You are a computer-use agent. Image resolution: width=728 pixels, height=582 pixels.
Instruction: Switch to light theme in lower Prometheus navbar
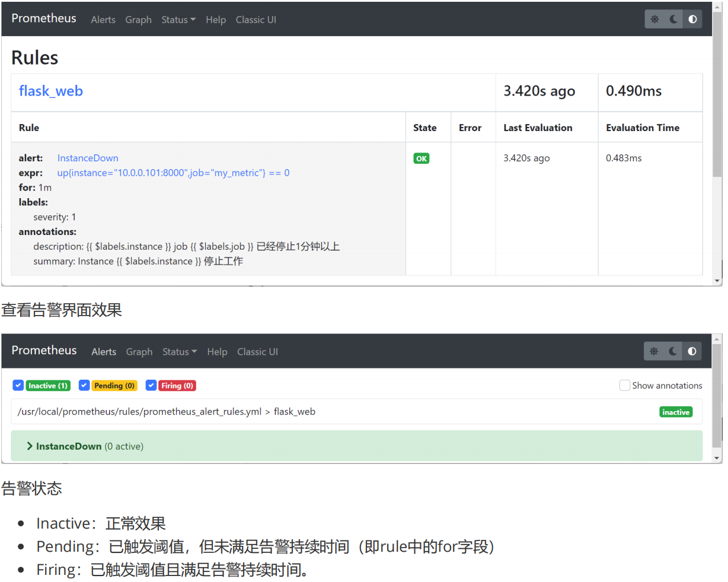point(654,351)
